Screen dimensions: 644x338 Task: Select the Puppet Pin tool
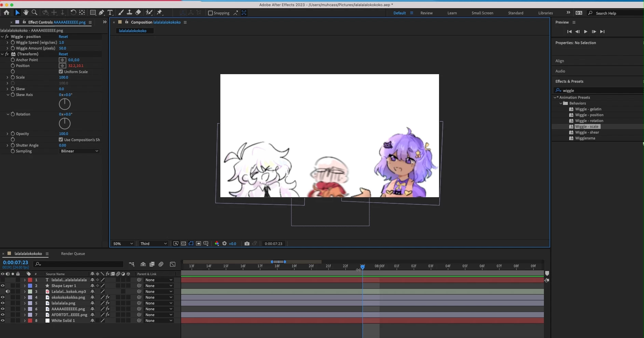[160, 12]
